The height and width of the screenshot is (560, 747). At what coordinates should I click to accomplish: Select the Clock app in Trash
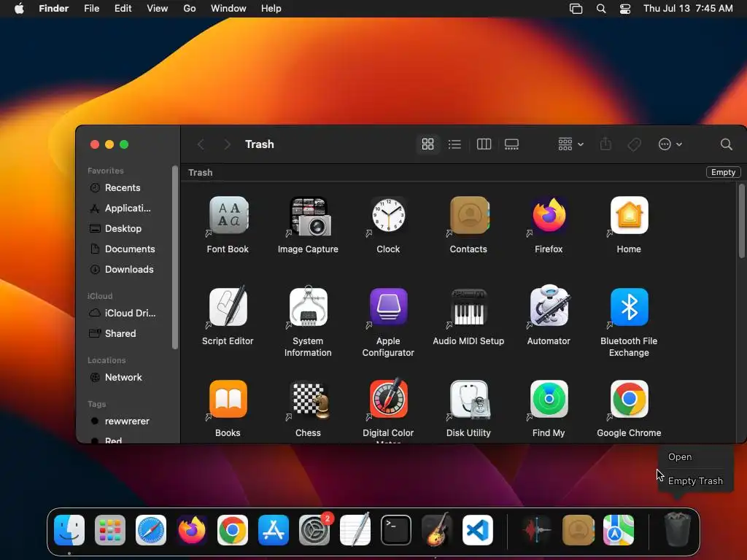pos(389,215)
